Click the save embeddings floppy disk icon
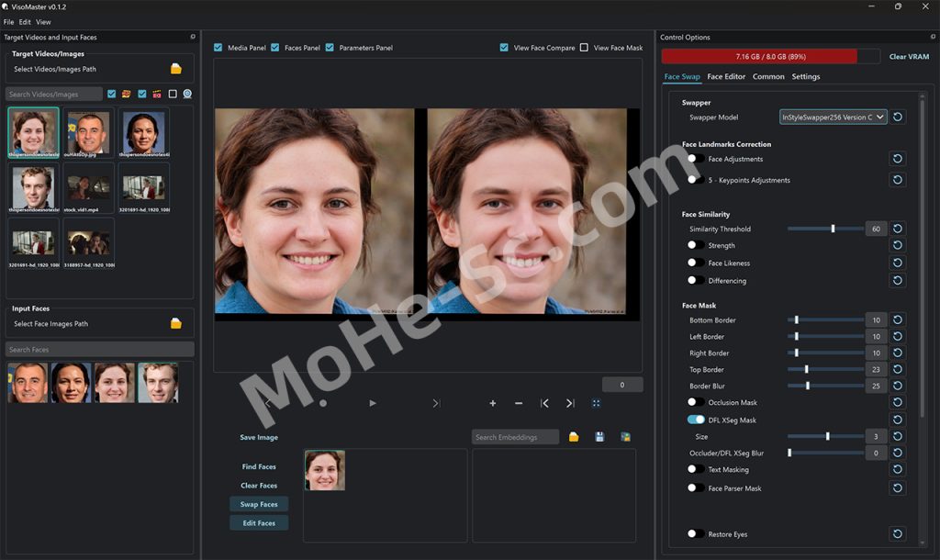This screenshot has height=560, width=940. (599, 437)
